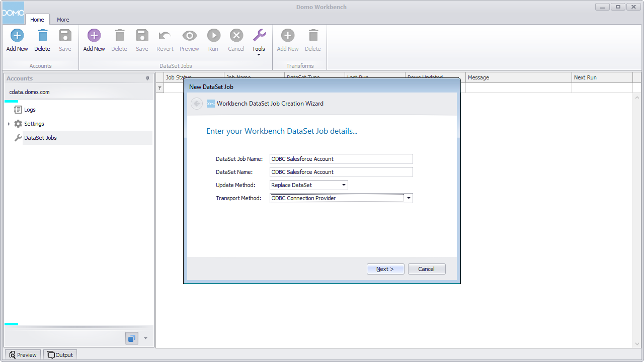This screenshot has height=362, width=644.
Task: Open Logs from the sidebar
Action: coord(29,110)
